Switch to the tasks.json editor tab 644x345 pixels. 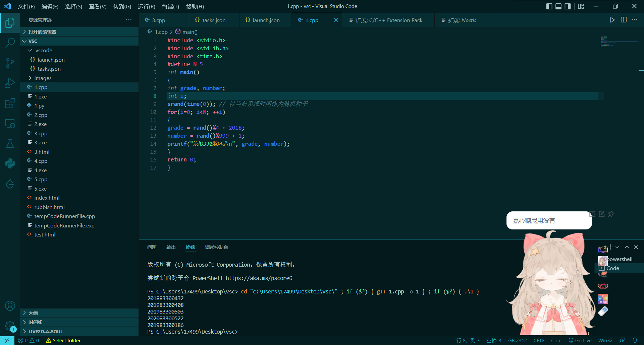pos(214,20)
